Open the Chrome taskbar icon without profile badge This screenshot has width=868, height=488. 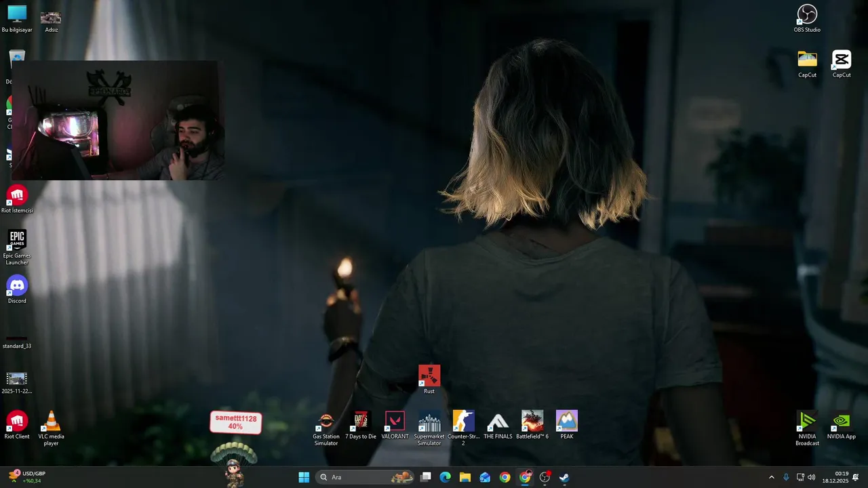[x=505, y=477]
